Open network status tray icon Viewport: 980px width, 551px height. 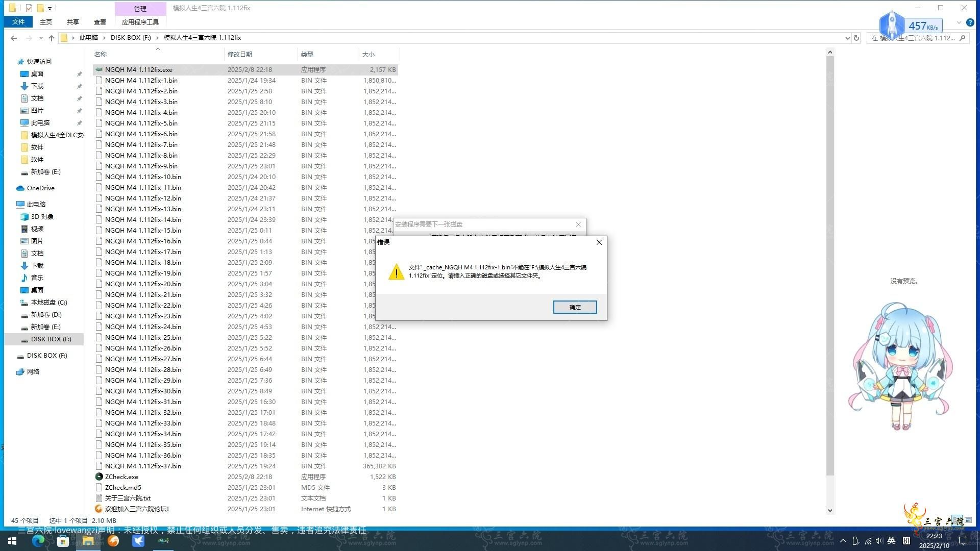[868, 541]
